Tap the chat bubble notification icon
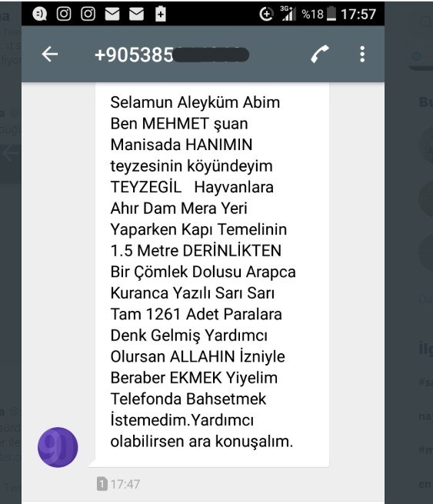 click(39, 14)
